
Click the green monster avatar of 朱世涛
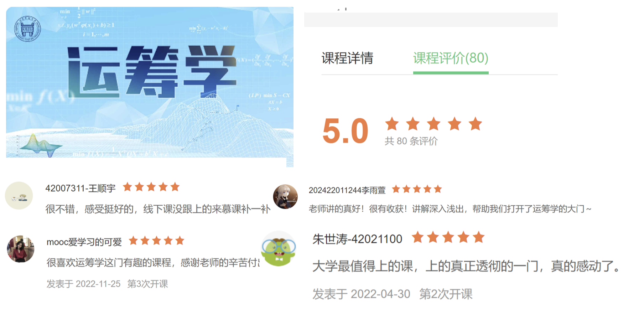279,249
